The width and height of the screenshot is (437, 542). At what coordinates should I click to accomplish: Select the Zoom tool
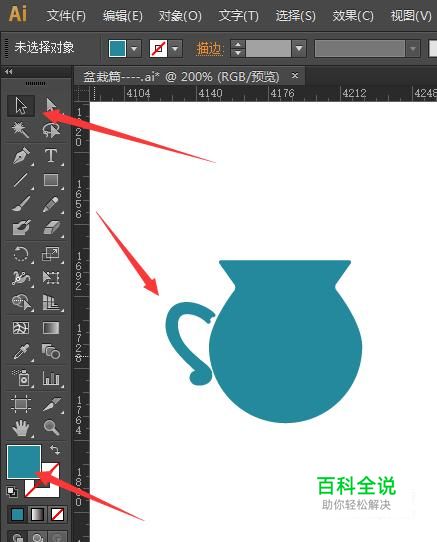click(51, 428)
